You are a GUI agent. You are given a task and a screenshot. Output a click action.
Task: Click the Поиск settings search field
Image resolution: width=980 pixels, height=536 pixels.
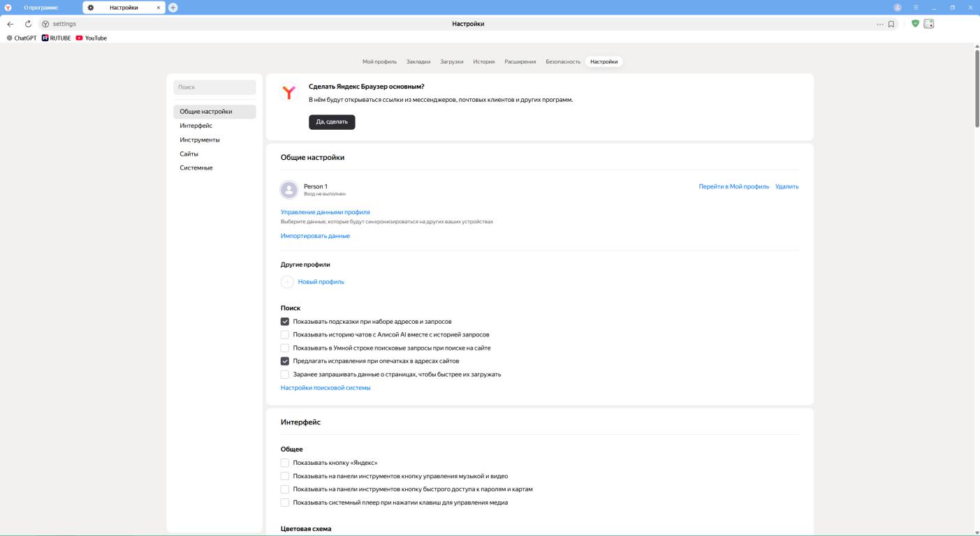click(x=214, y=87)
